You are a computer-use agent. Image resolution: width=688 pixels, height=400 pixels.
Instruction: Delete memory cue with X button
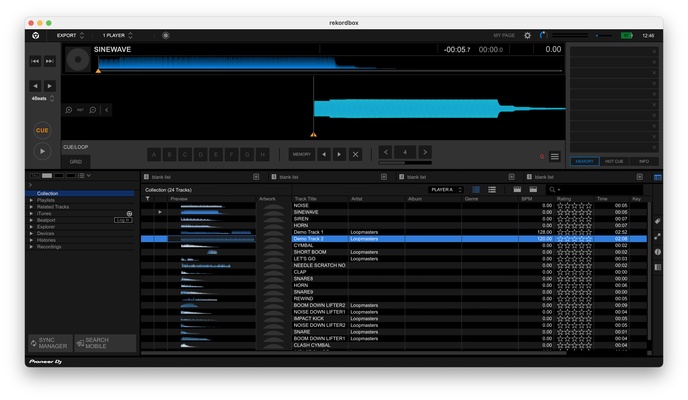point(355,154)
